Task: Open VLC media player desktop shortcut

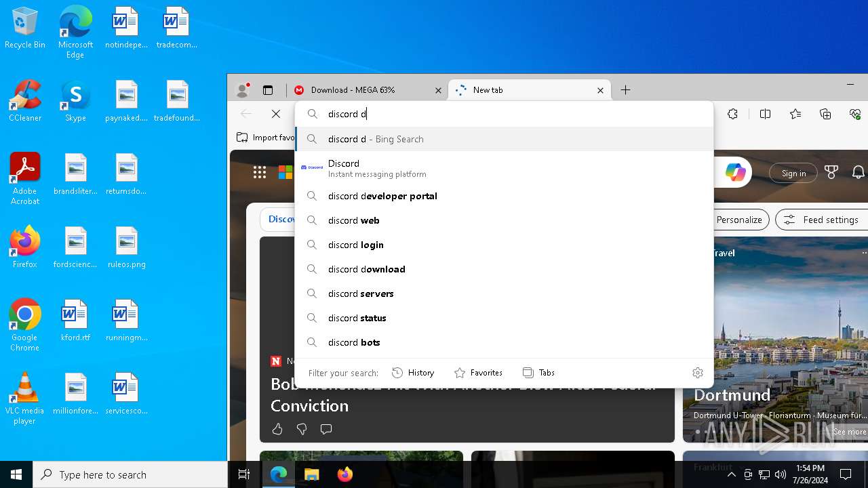Action: pyautogui.click(x=25, y=399)
